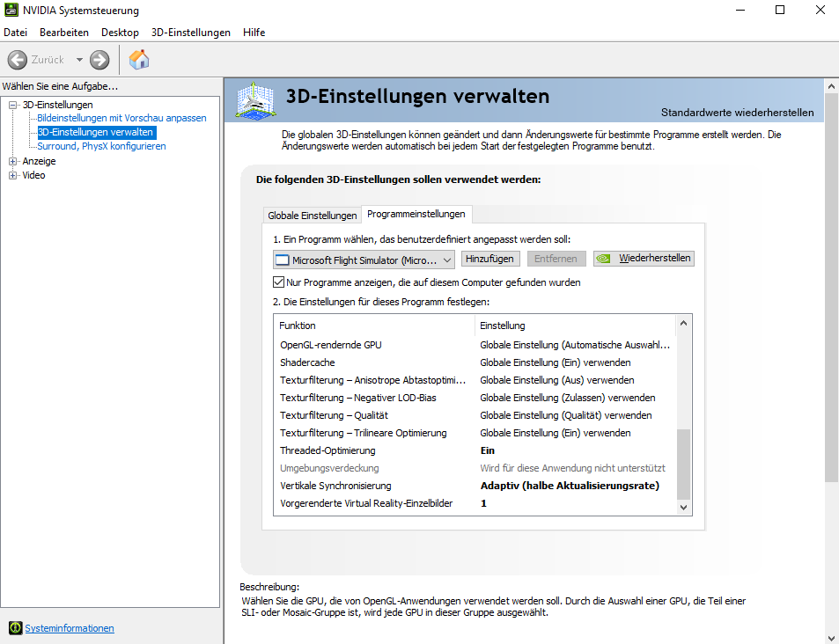Click the Forward arrow icon

tap(99, 60)
